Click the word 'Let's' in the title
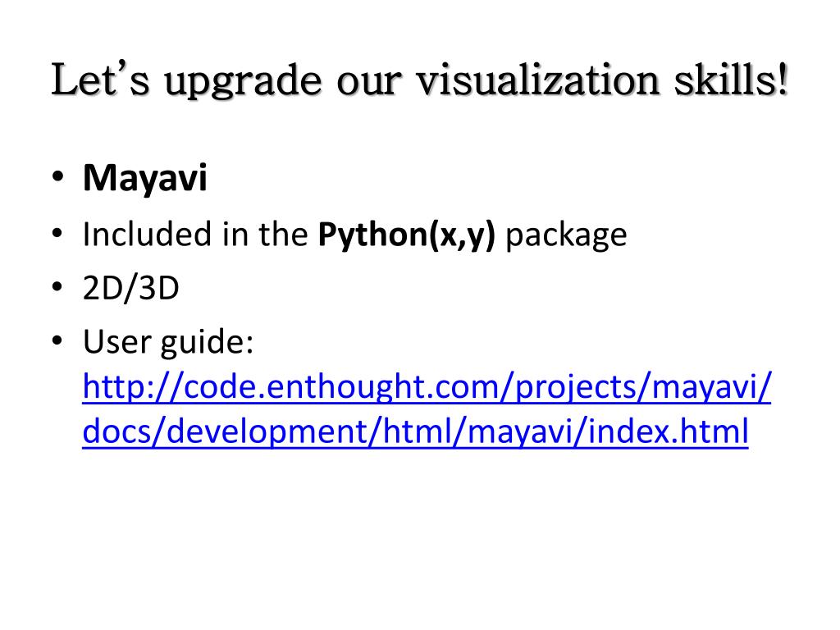 pos(100,80)
